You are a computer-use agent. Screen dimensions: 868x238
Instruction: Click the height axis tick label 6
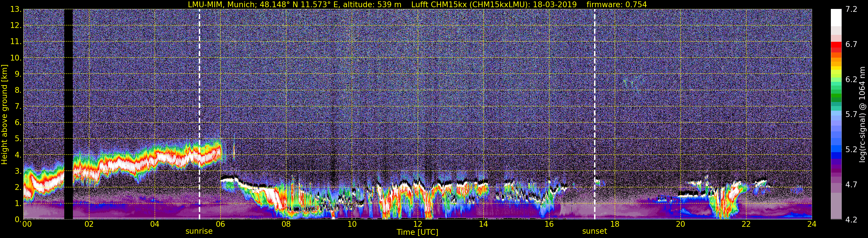coord(18,123)
